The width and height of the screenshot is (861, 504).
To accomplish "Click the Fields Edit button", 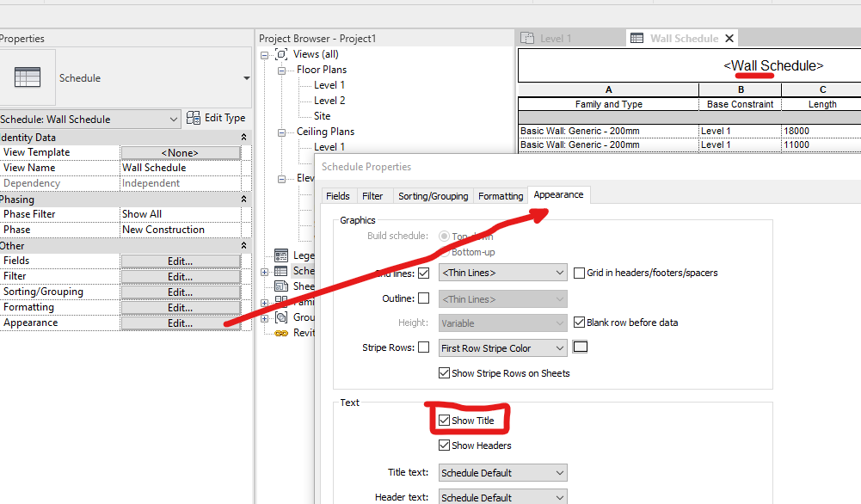I will [180, 261].
